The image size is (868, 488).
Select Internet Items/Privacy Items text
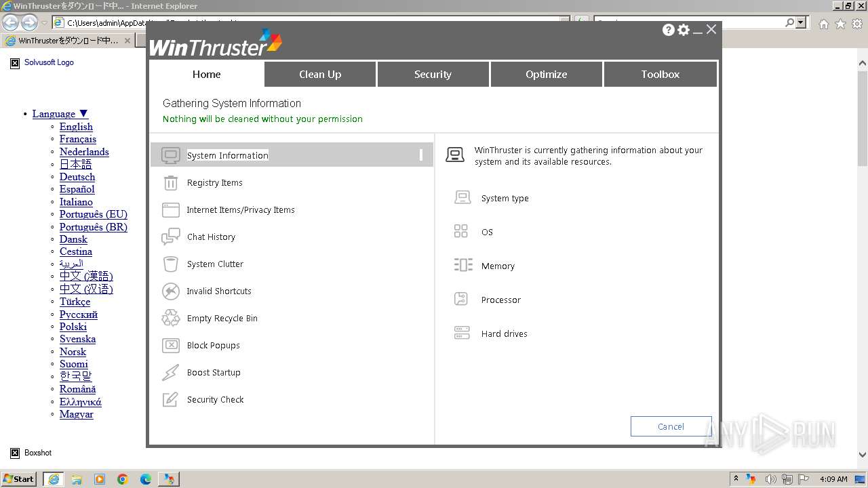tap(241, 209)
